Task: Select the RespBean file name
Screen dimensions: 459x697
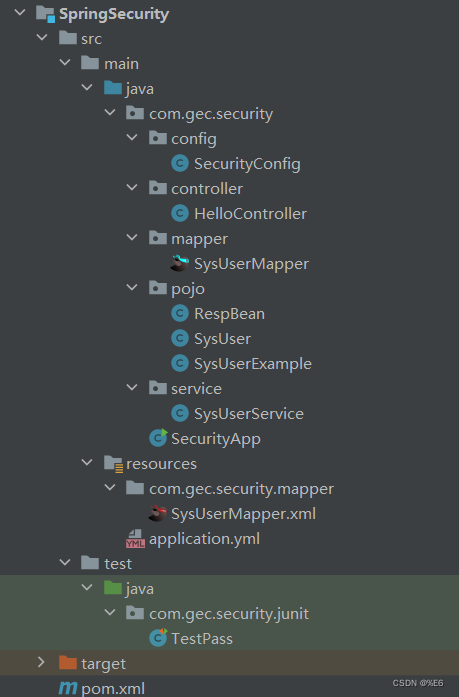Action: pyautogui.click(x=229, y=314)
